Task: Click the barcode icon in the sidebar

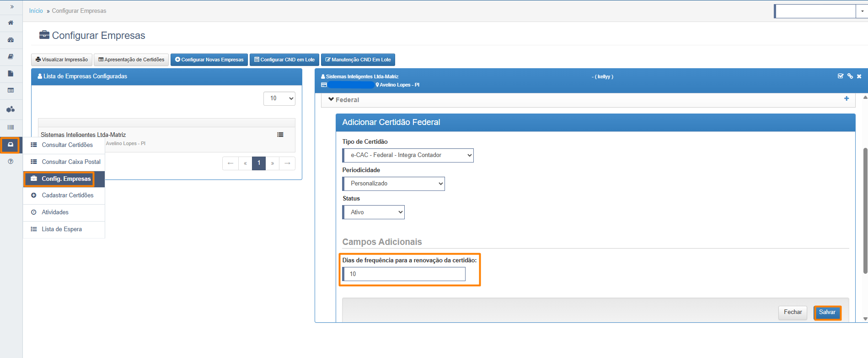Action: click(x=11, y=127)
